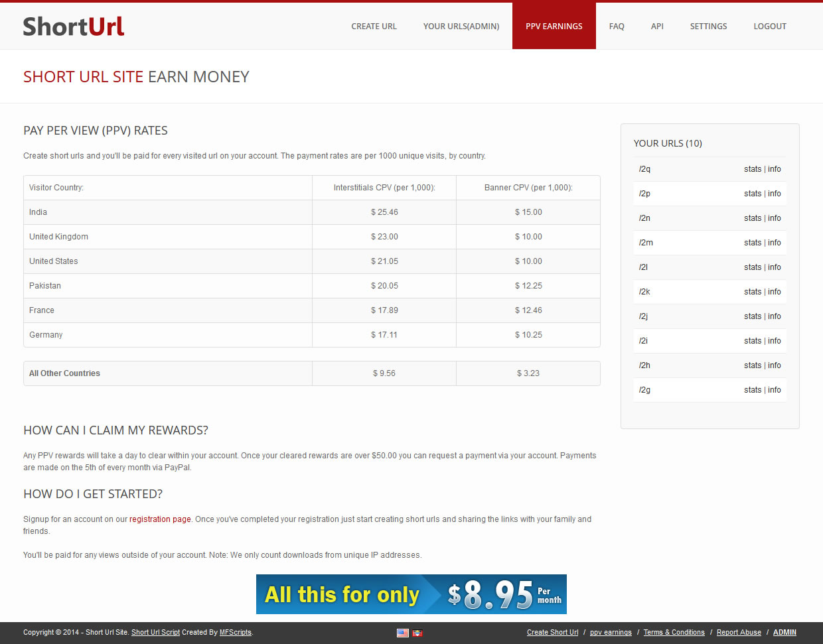The height and width of the screenshot is (644, 823).
Task: Go to Your URLs(Admin) page
Action: click(x=461, y=27)
